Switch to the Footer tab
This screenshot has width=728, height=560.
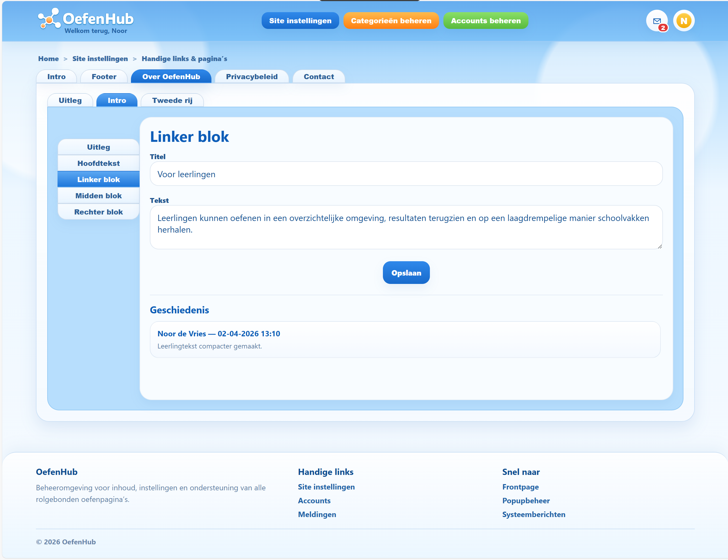coord(104,77)
